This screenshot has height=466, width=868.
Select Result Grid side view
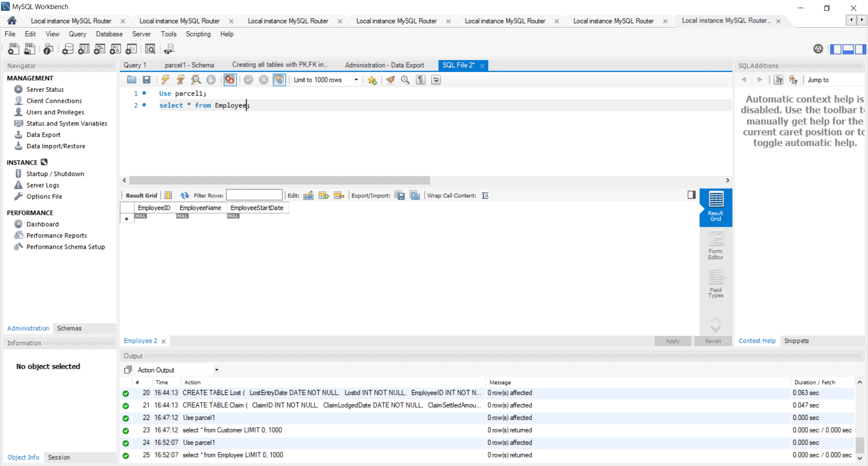716,207
